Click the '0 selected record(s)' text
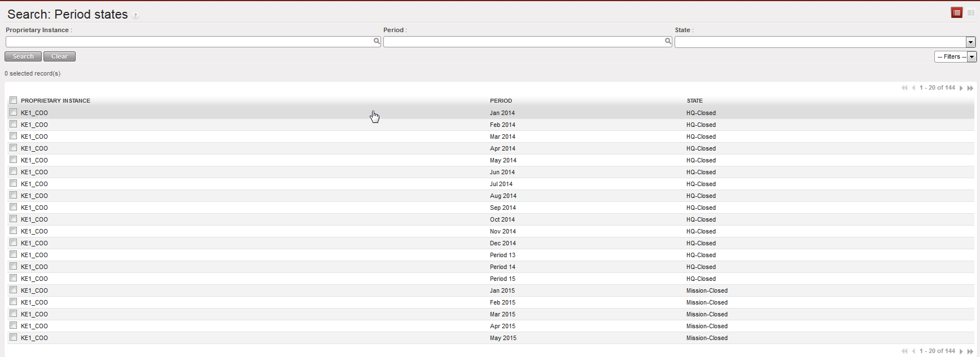Image resolution: width=980 pixels, height=357 pixels. 33,73
